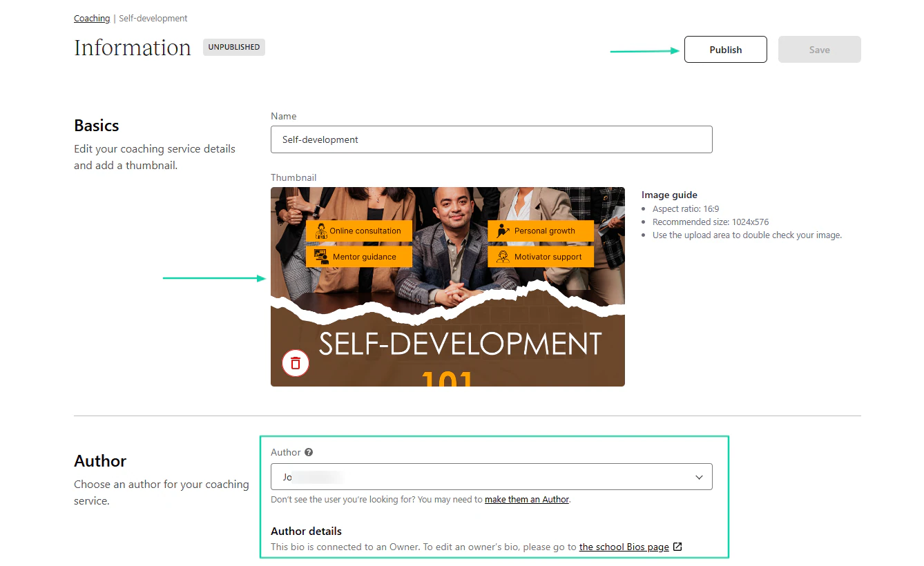Open the 'make them an Author' link
Screen dimensions: 924x566
coord(527,499)
